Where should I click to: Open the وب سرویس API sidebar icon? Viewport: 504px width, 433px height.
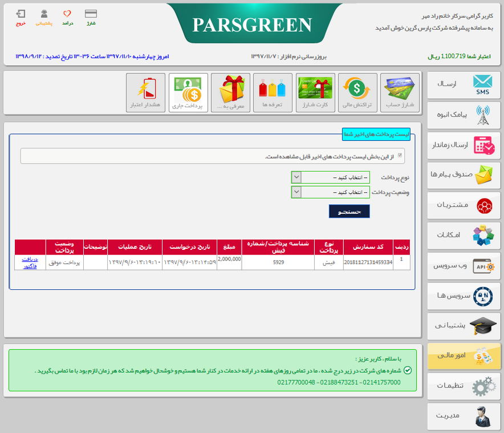[464, 266]
